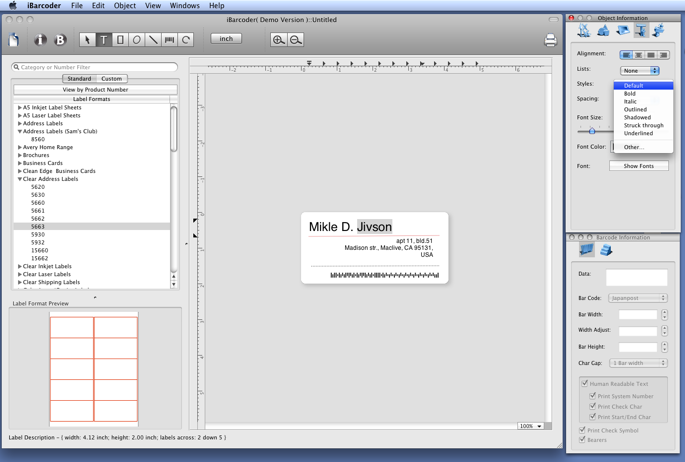The height and width of the screenshot is (462, 685).
Task: Switch to the Custom label tab
Action: 111,79
